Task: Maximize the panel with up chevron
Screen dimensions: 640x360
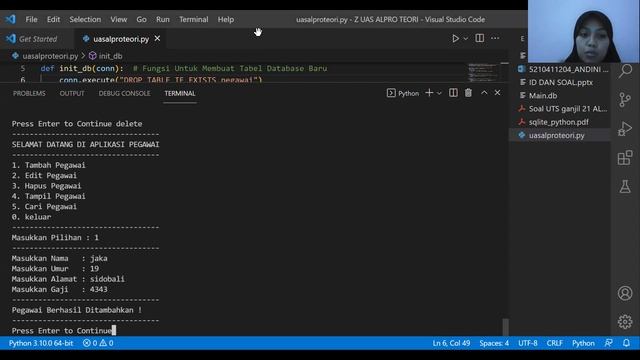Action: coord(484,93)
